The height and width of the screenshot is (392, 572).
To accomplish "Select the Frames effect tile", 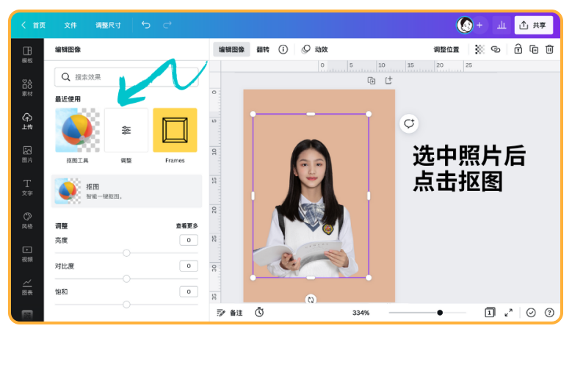I will [175, 130].
